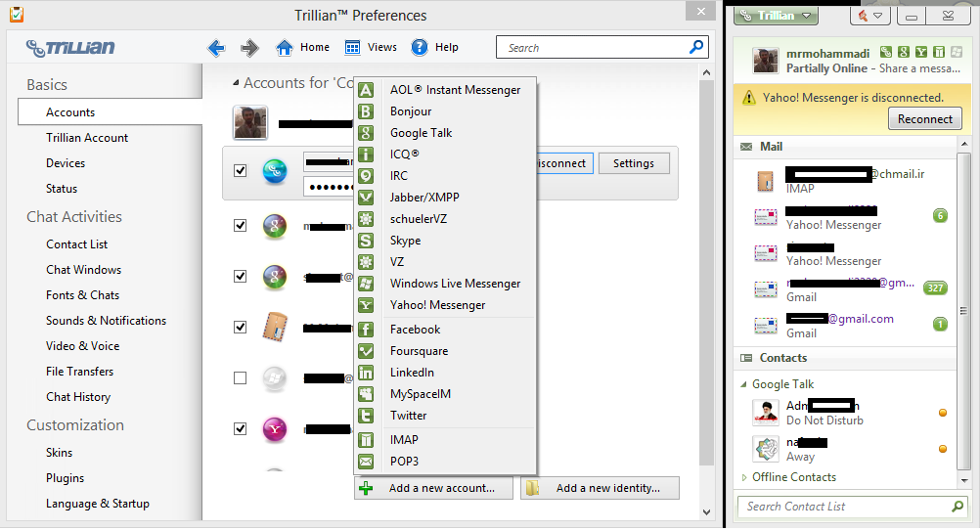Click the MySpaceIM icon in menu

click(x=366, y=394)
